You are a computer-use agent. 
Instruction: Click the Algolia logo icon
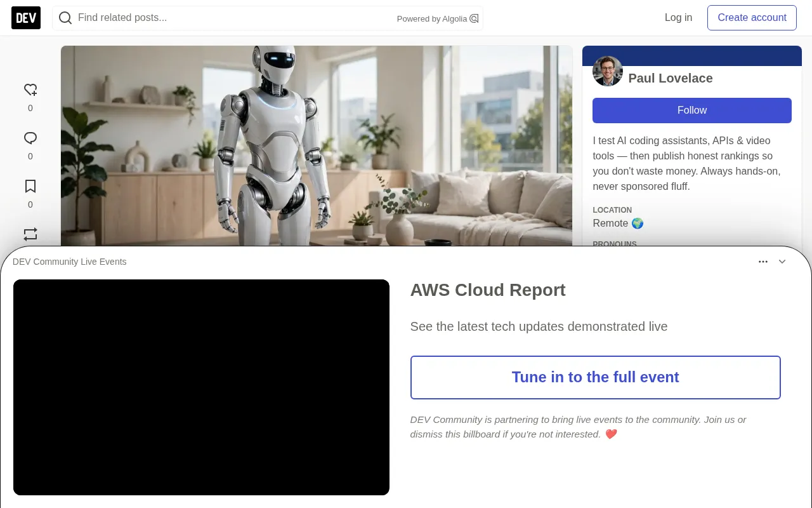(474, 18)
